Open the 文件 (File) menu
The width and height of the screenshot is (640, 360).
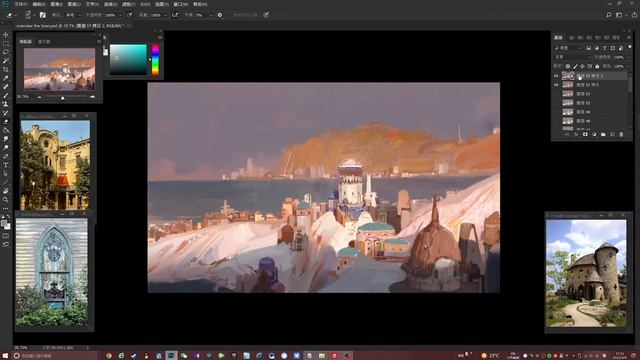(21, 4)
